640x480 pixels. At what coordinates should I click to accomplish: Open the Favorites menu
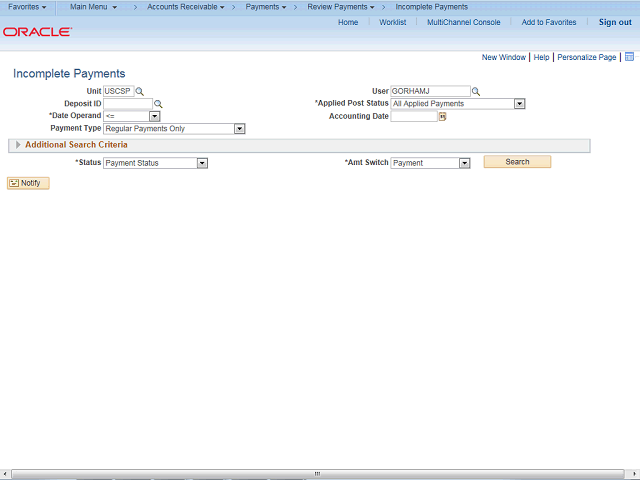coord(27,7)
